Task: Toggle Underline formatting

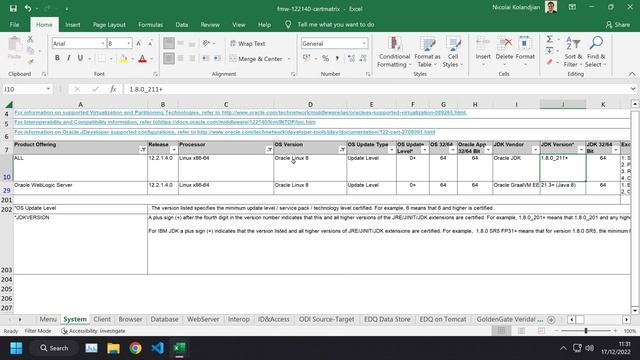Action: pyautogui.click(x=80, y=58)
